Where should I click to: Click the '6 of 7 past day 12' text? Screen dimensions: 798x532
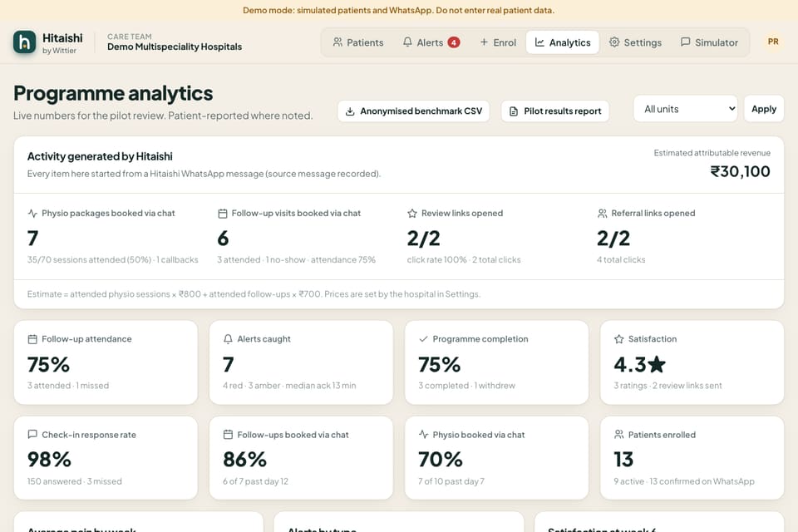pos(255,481)
